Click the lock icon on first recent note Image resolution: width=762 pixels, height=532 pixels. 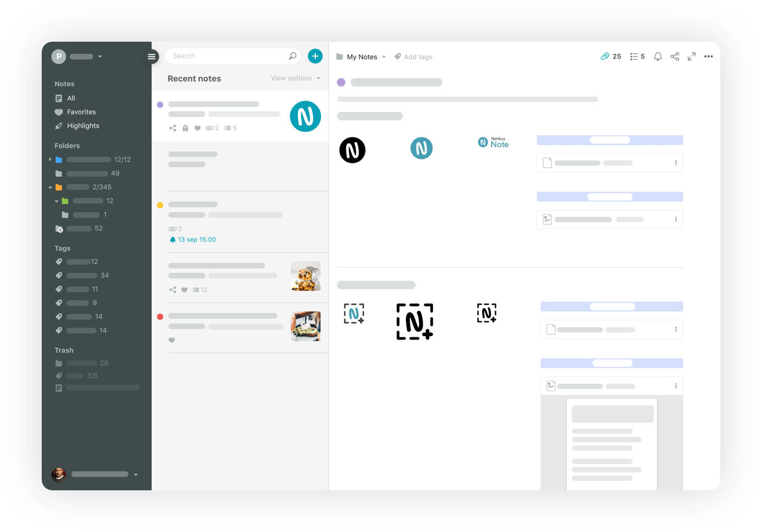click(185, 128)
